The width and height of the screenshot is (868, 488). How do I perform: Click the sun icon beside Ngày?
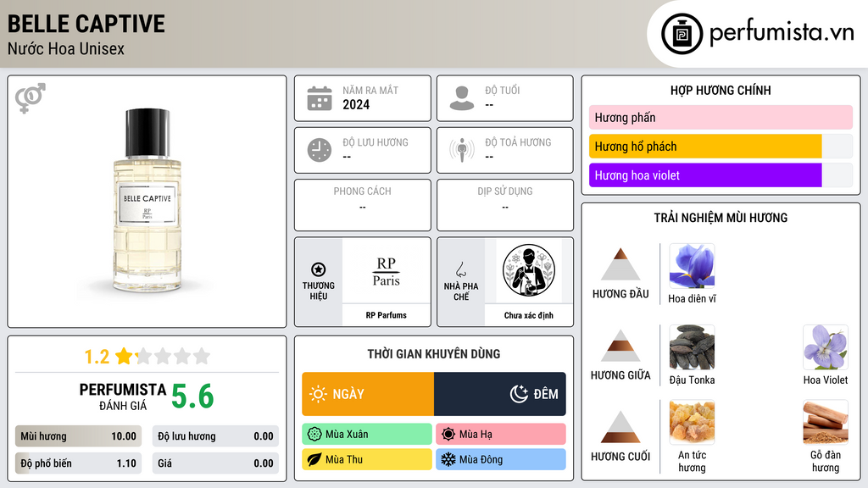point(318,394)
